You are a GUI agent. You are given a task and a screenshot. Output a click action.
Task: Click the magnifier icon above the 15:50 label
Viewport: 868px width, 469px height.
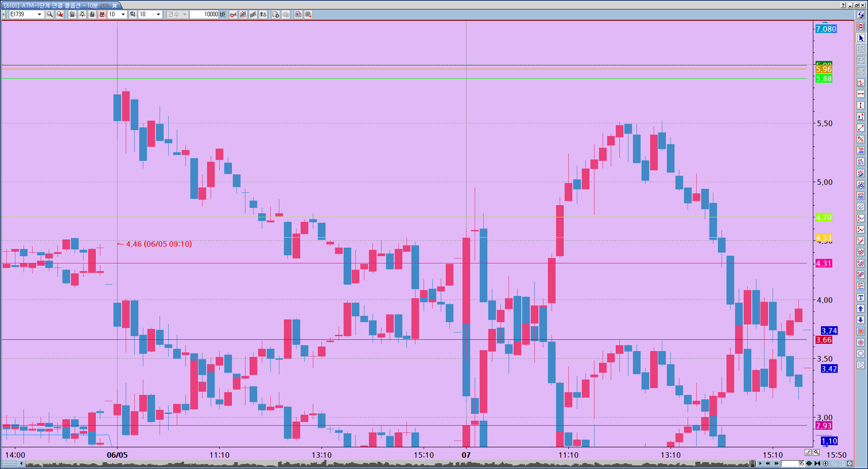click(x=816, y=452)
